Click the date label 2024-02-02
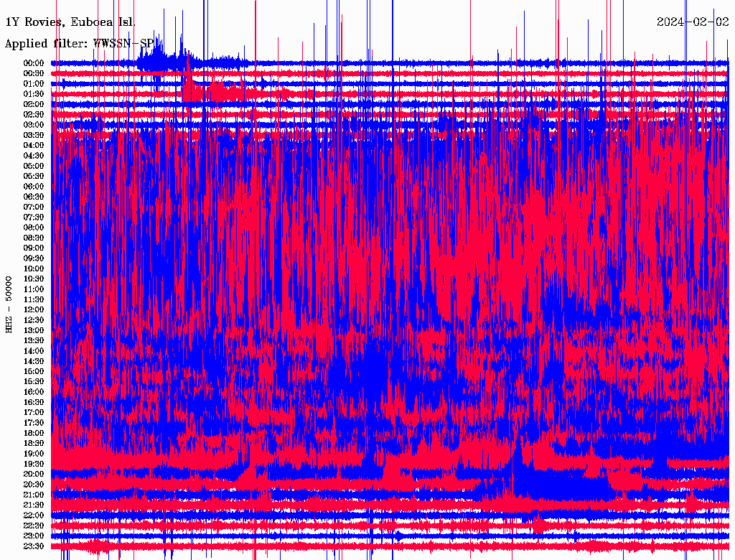 tap(693, 22)
